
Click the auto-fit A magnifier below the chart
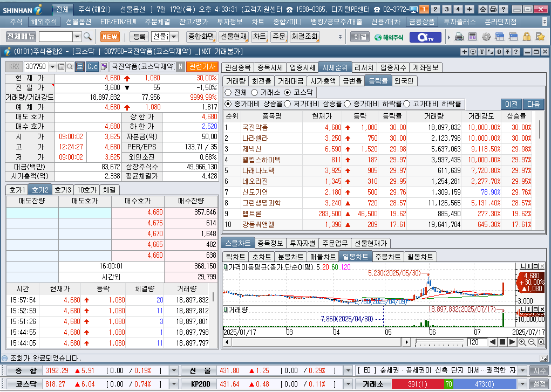pyautogui.click(x=541, y=342)
